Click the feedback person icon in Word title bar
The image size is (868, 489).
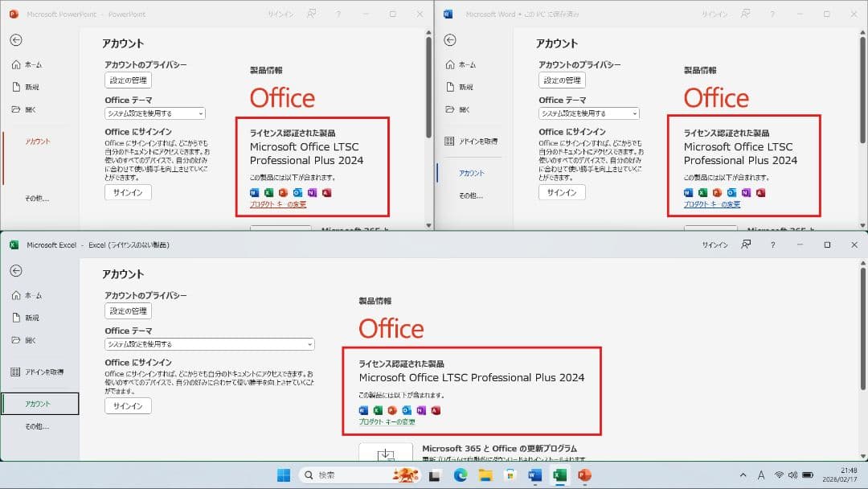[x=747, y=14]
